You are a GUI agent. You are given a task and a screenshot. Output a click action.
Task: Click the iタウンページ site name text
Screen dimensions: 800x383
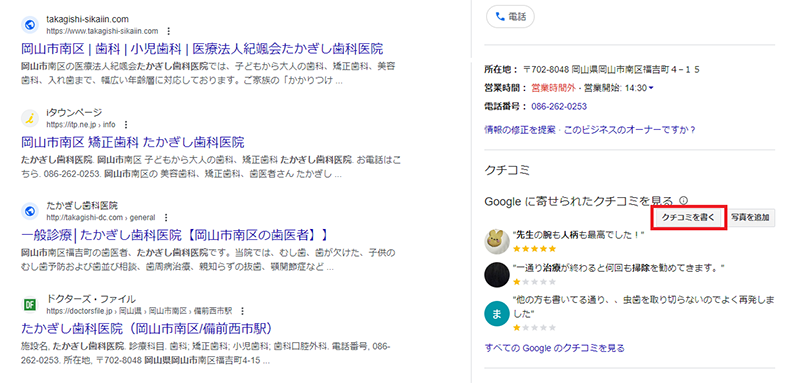(x=74, y=112)
